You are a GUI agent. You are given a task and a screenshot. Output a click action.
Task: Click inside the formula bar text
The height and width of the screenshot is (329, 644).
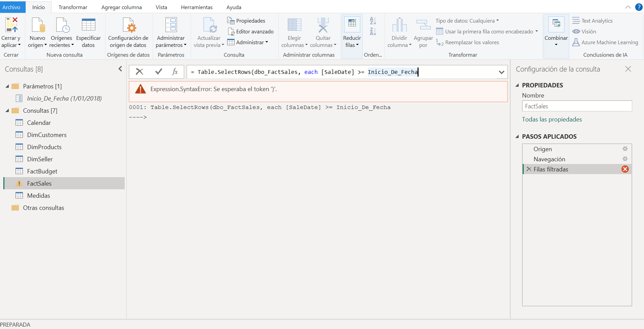pos(342,72)
